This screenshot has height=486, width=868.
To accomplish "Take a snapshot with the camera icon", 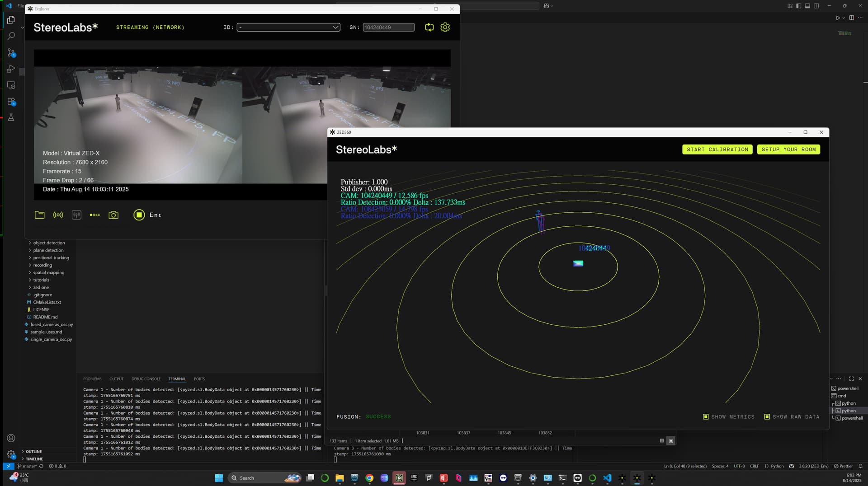I will (x=113, y=215).
